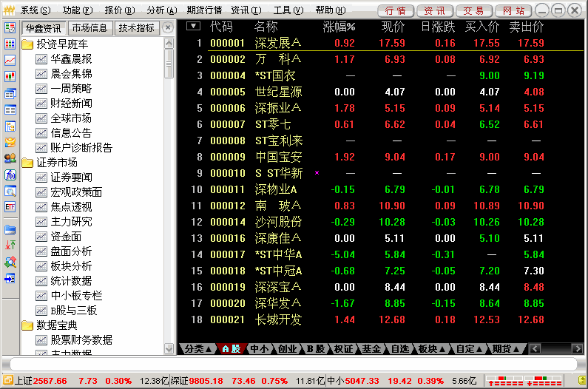588x389 pixels.
Task: Open the column dropdown arrow beside 代码
Action: (x=193, y=27)
